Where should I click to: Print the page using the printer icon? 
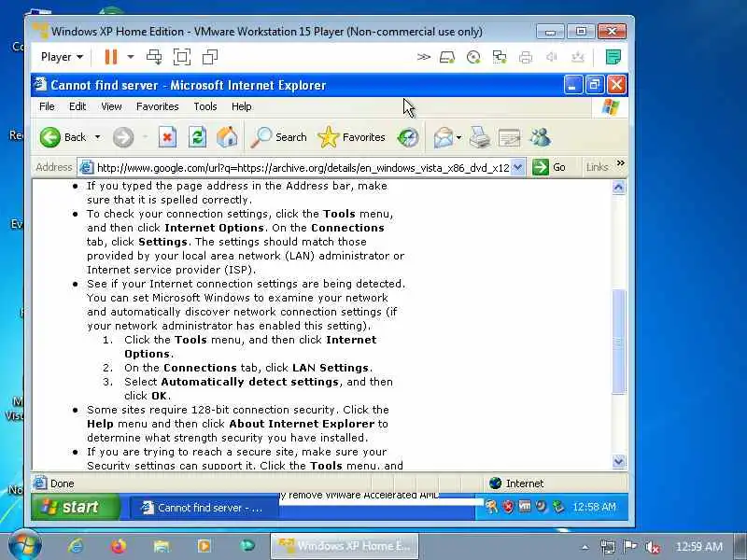pyautogui.click(x=480, y=137)
